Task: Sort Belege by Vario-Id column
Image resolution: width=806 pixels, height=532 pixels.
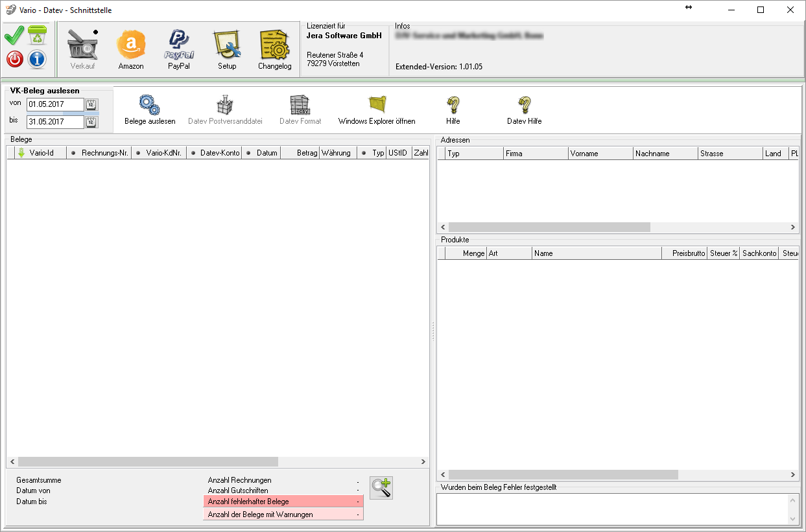Action: (41, 153)
